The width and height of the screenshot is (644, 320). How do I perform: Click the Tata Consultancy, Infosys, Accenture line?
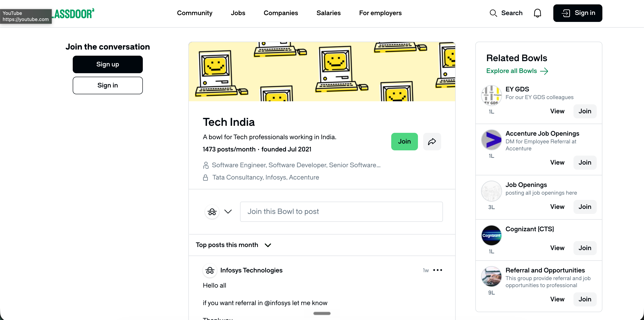click(x=265, y=177)
